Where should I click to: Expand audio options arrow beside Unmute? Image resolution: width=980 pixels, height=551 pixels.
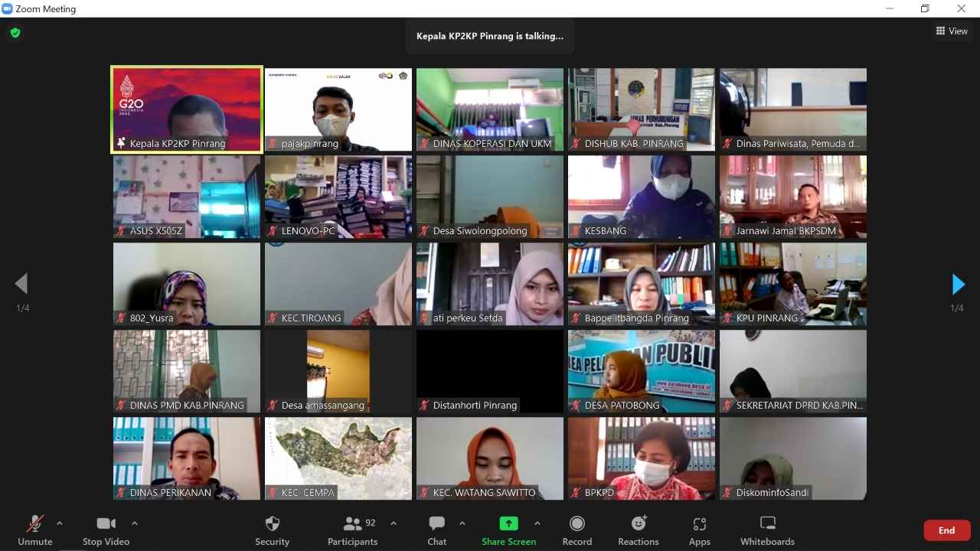pos(60,523)
